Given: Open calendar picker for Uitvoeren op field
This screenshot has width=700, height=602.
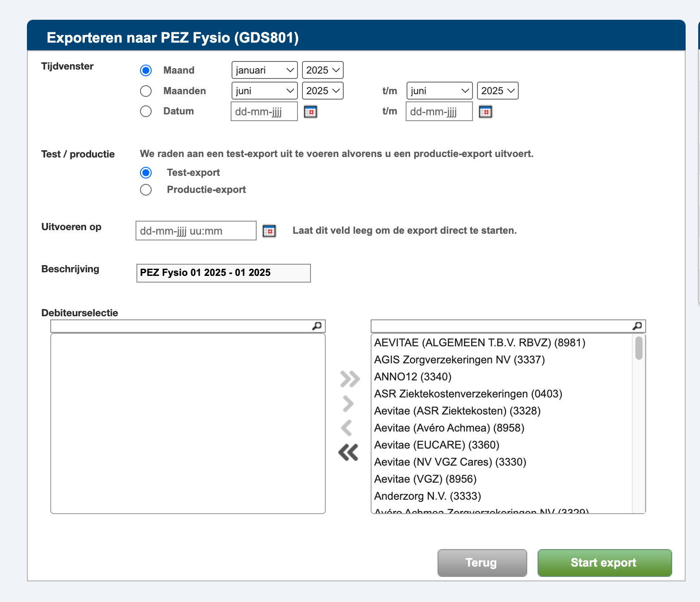Looking at the screenshot, I should click(x=269, y=231).
